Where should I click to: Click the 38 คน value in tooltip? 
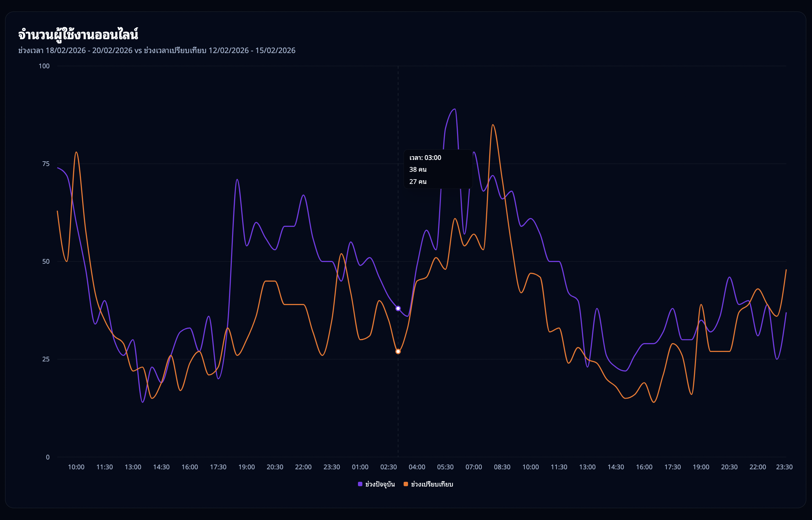coord(418,170)
